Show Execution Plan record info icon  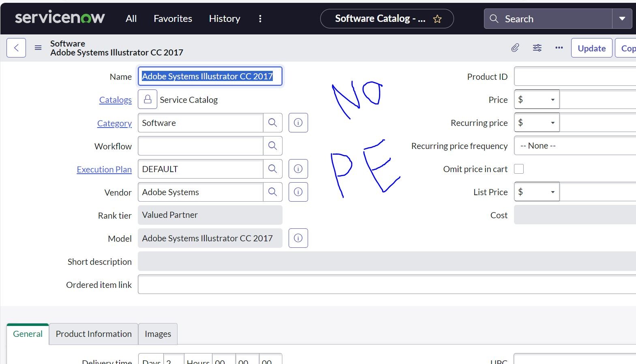click(298, 169)
